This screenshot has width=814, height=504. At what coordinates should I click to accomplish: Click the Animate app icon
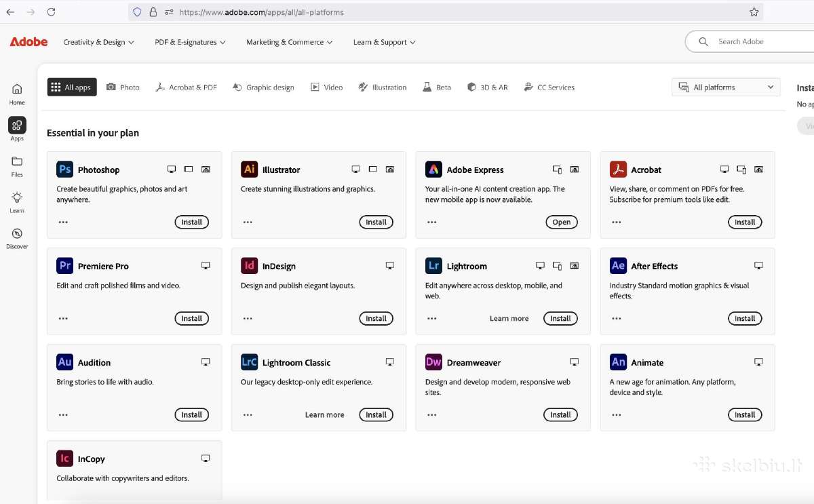(x=618, y=362)
